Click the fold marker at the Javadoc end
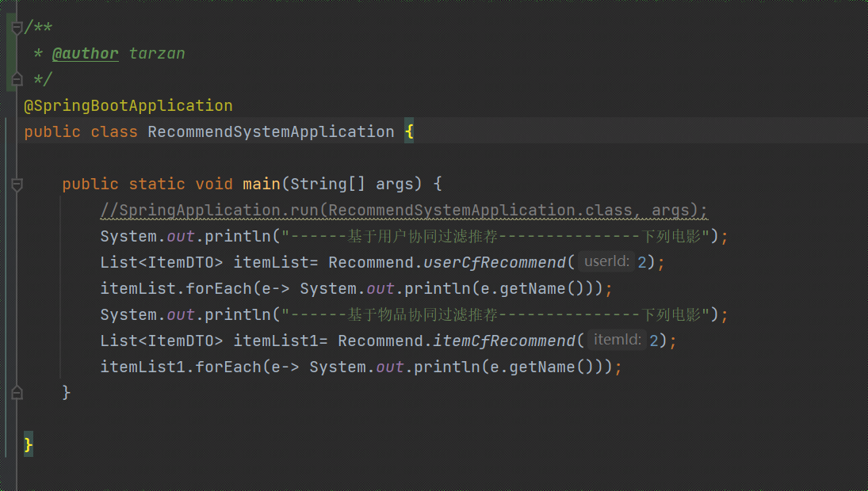The width and height of the screenshot is (868, 491). click(x=16, y=79)
